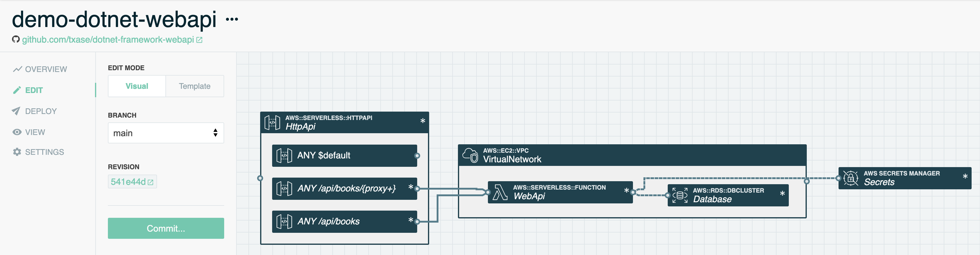The image size is (980, 255).
Task: Click the external link icon beside 541e44d
Action: pos(151,182)
